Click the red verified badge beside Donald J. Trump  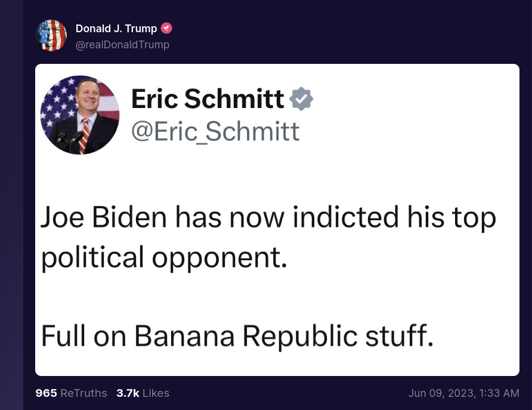[x=166, y=28]
